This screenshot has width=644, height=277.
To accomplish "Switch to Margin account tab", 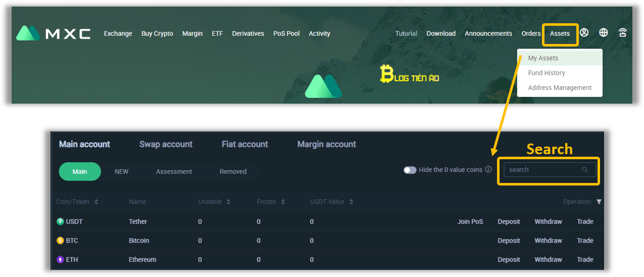I will 327,144.
